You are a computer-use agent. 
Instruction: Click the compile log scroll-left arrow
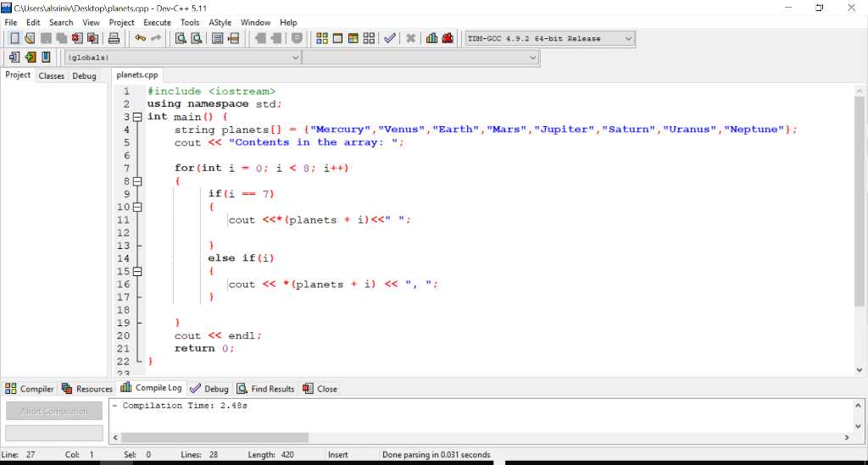115,437
